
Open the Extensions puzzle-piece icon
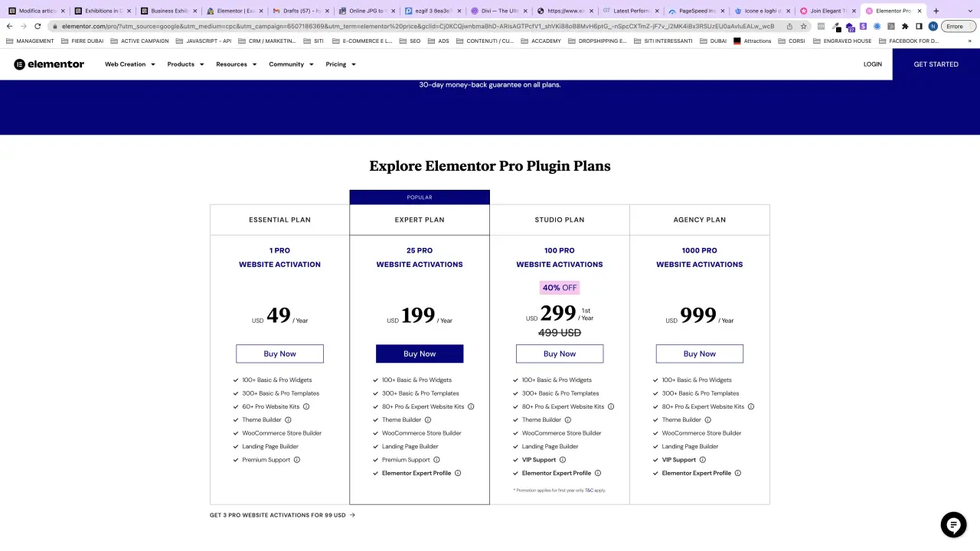[905, 26]
